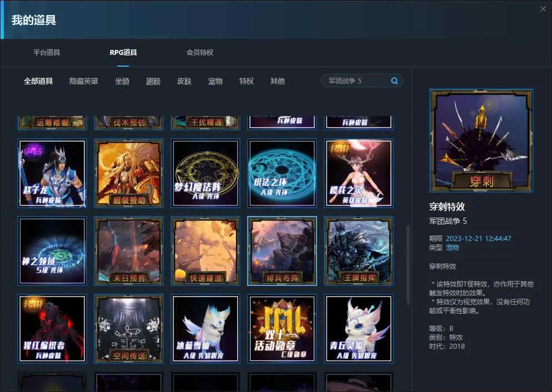Select the 双十一 活动勋章 item

pos(282,329)
